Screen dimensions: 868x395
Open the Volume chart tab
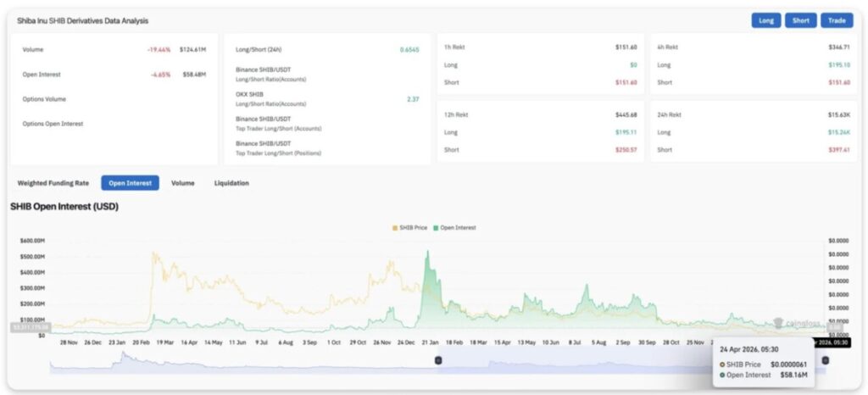point(182,182)
